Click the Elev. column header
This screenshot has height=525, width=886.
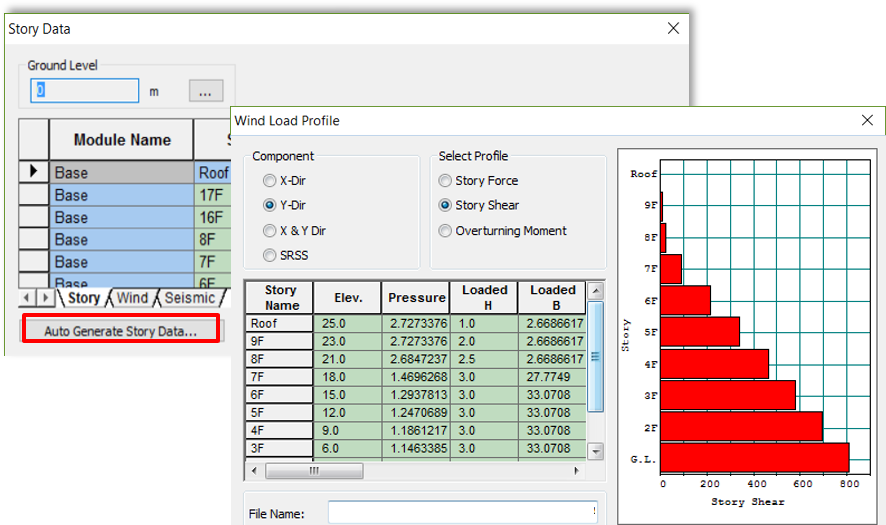(x=348, y=297)
